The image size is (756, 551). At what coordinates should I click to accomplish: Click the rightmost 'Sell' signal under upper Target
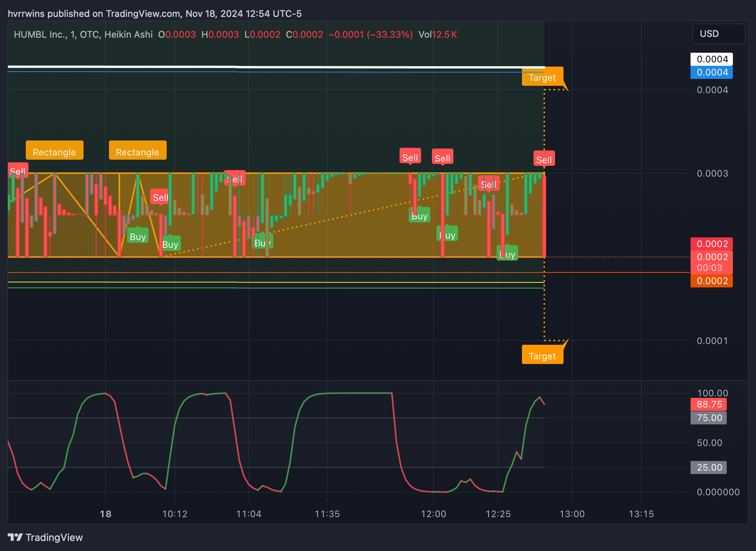point(544,159)
